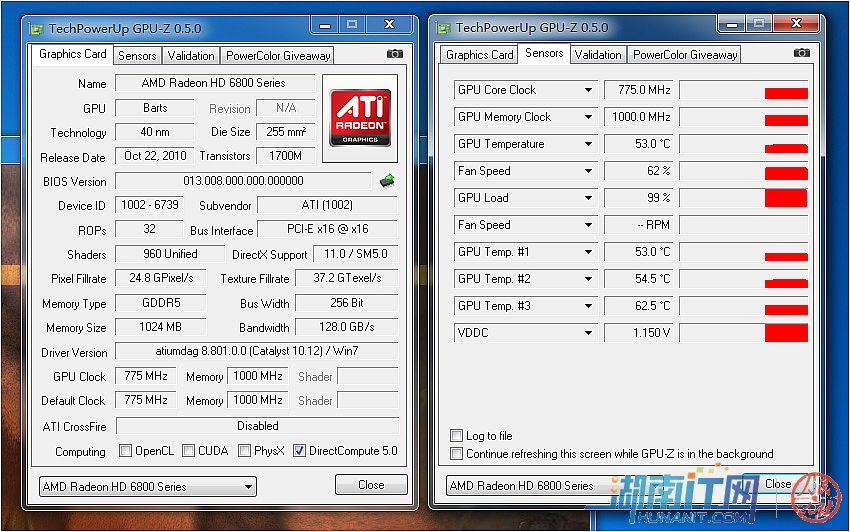
Task: Open PowerColor Giveaway tab in right window
Action: (x=685, y=54)
